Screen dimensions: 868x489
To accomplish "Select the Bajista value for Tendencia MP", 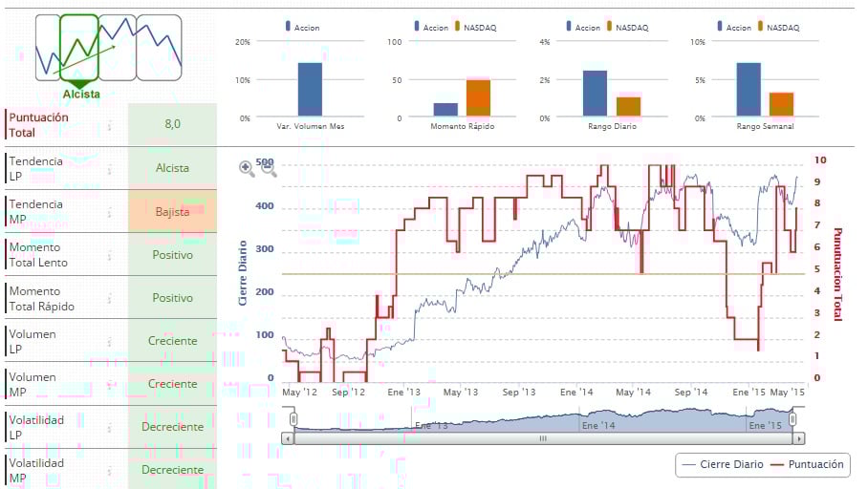I will [x=172, y=211].
